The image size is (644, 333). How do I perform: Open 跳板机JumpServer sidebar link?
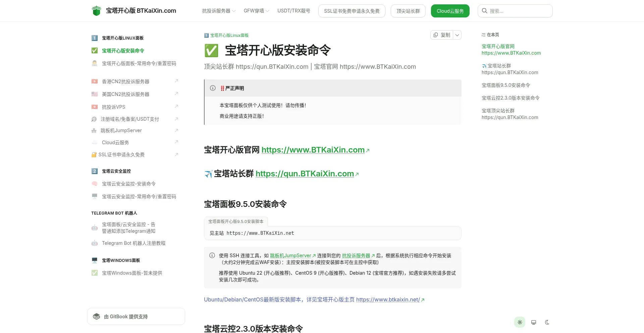pyautogui.click(x=121, y=130)
